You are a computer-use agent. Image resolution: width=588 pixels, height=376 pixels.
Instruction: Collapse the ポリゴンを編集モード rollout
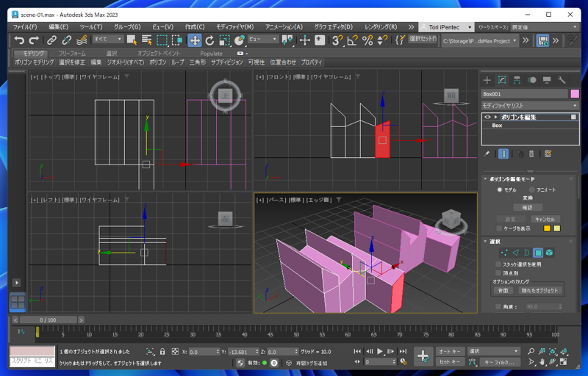485,179
